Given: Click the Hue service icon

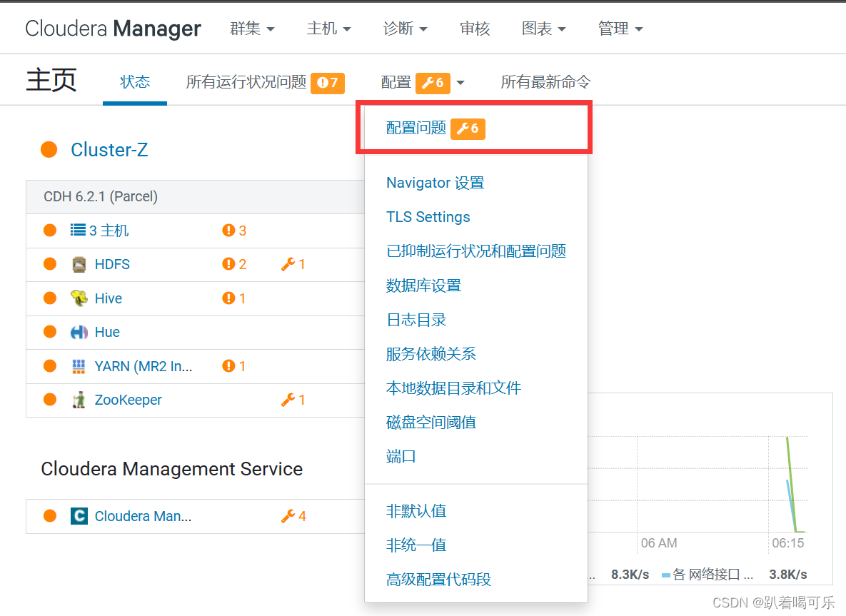Looking at the screenshot, I should [79, 333].
